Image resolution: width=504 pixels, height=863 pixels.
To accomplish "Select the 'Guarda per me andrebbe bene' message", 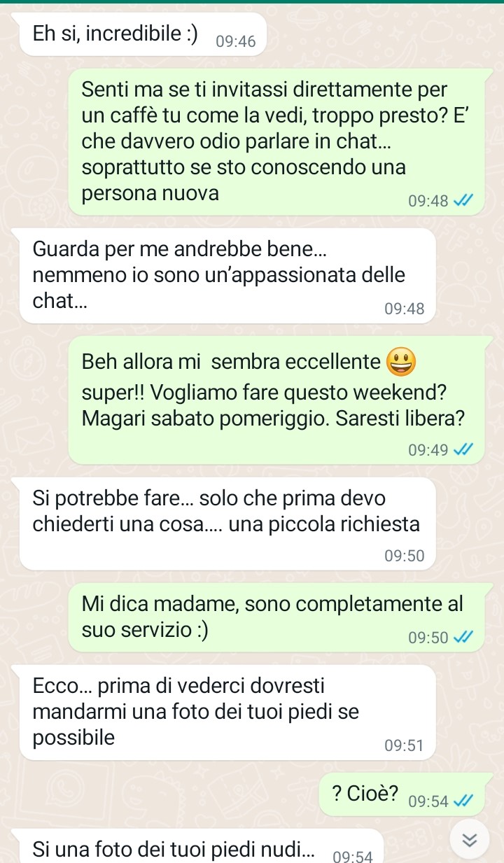I will click(x=227, y=276).
